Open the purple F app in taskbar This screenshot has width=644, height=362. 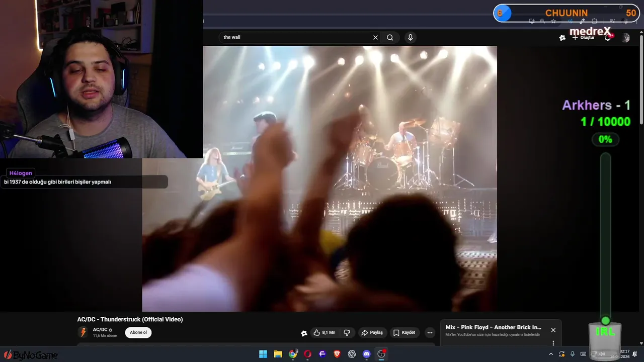click(x=322, y=354)
